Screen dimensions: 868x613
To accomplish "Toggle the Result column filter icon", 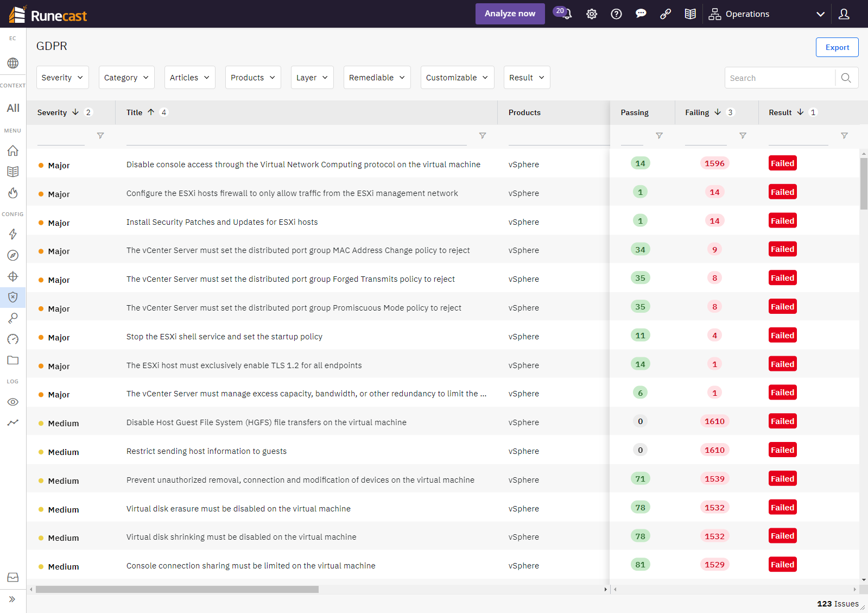I will pyautogui.click(x=844, y=136).
